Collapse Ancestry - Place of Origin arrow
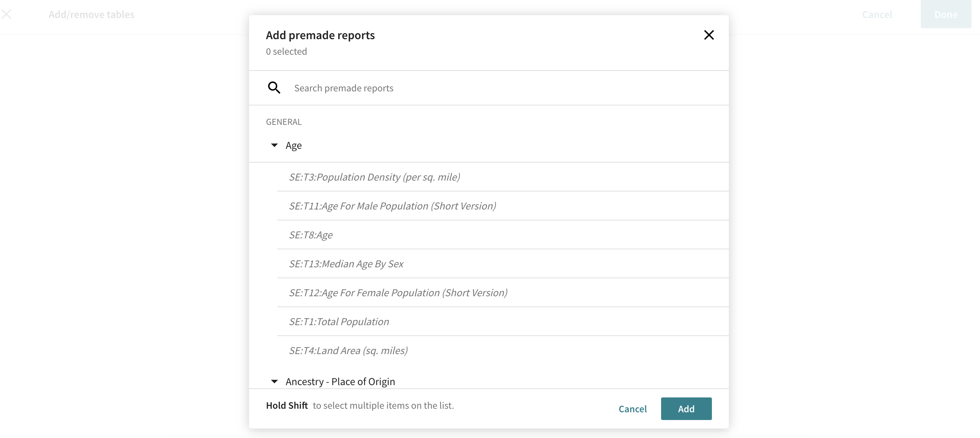The width and height of the screenshot is (980, 438). (x=274, y=381)
